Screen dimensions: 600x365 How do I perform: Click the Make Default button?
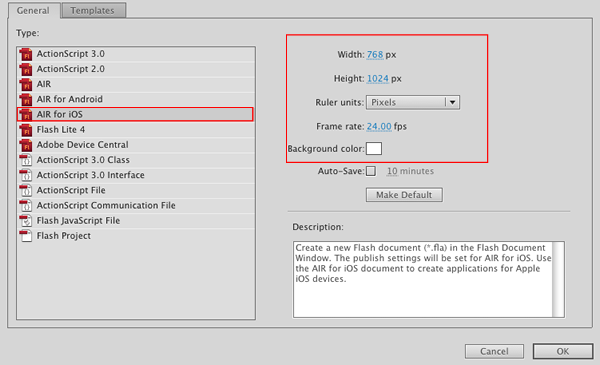click(x=404, y=195)
